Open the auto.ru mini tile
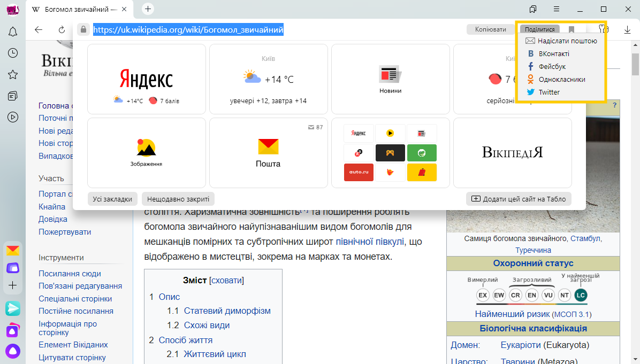Image resolution: width=640 pixels, height=364 pixels. 359,172
